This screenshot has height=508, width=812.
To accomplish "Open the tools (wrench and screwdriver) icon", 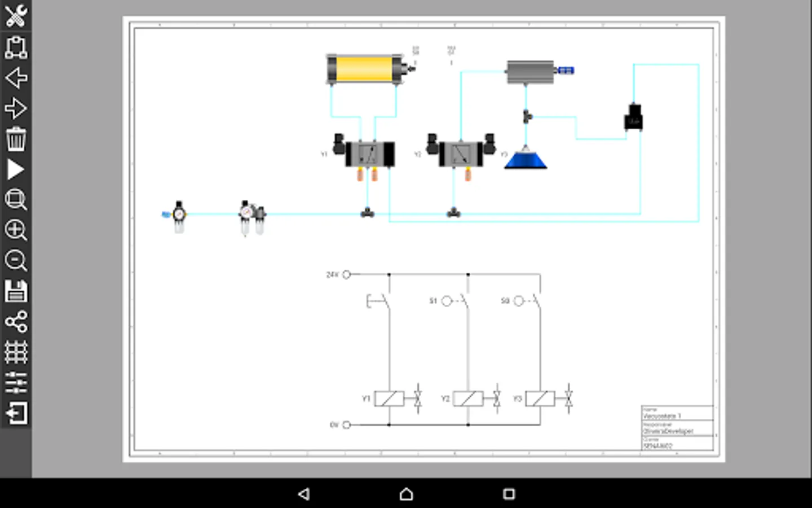I will [x=16, y=16].
